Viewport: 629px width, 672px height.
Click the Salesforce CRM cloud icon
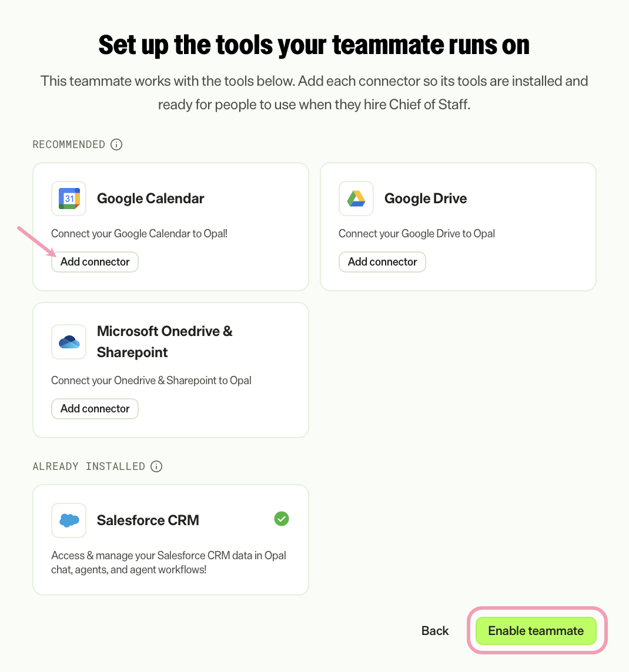click(x=69, y=520)
